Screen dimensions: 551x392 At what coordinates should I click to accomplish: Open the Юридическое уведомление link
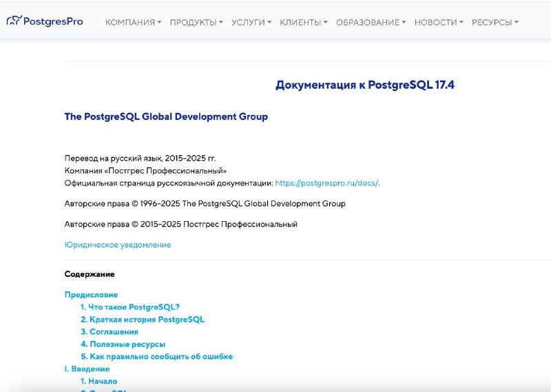pyautogui.click(x=118, y=245)
